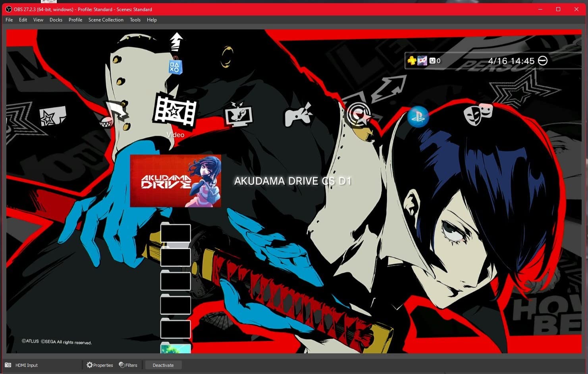Select the Photo star icon in XMB
588x374 pixels.
53,116
